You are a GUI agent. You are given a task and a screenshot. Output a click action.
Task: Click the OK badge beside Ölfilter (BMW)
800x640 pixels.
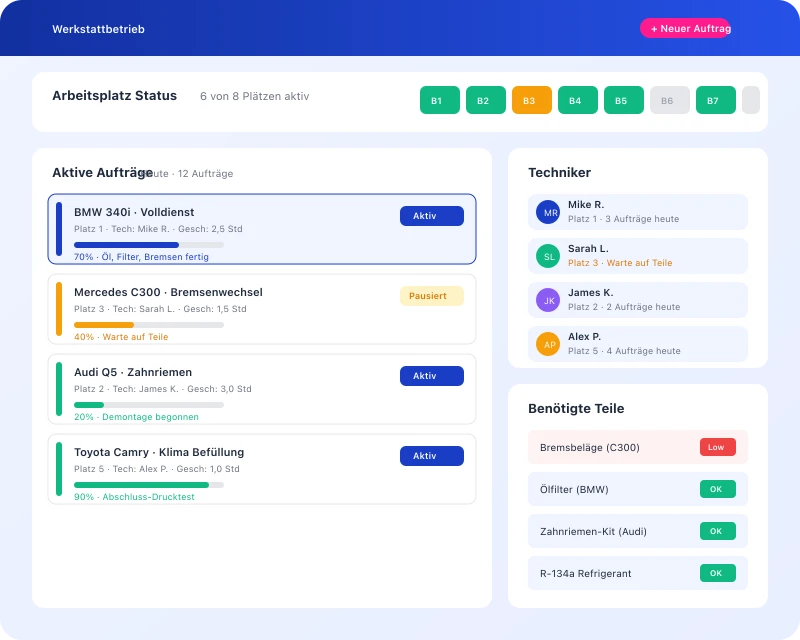coord(715,489)
